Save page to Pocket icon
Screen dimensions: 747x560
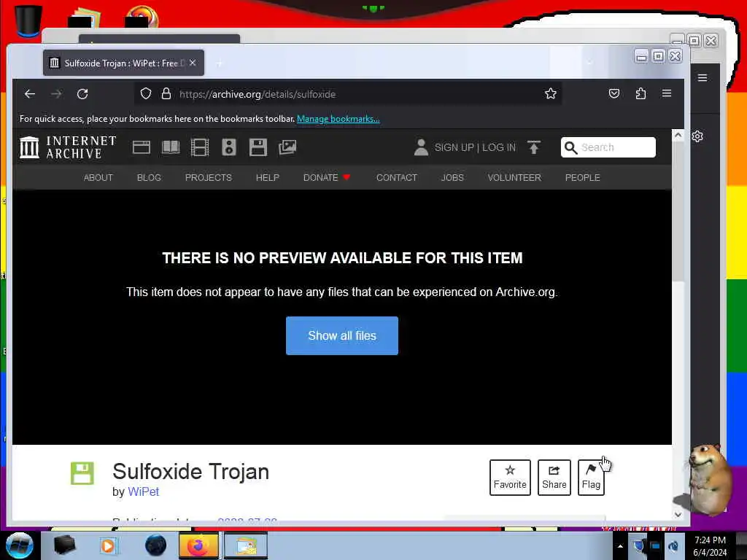[x=614, y=94]
